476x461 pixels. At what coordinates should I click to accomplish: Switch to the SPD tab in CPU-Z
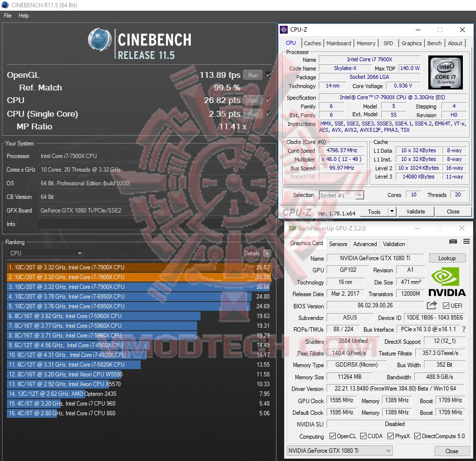[388, 43]
